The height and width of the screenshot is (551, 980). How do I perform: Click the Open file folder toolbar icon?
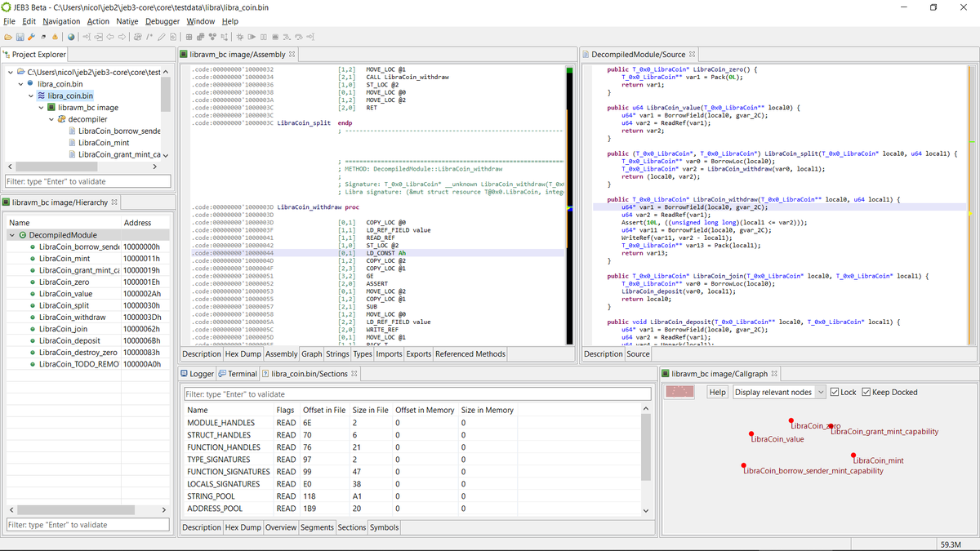click(8, 37)
